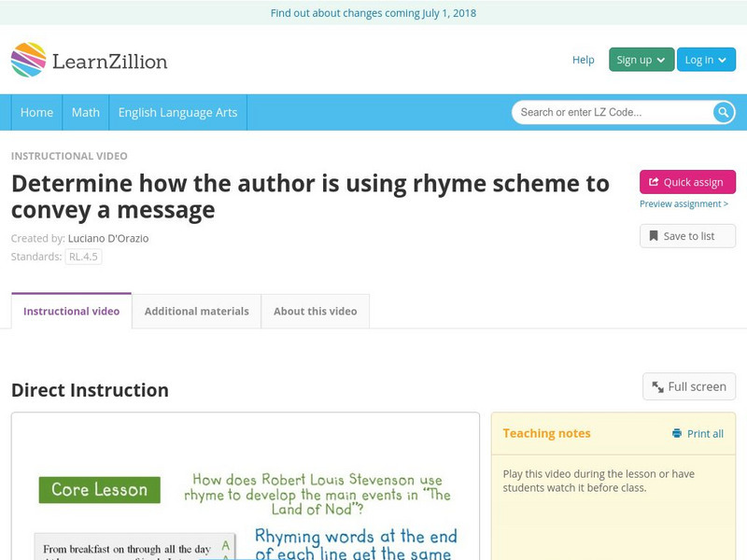Click the LearnZillion logo
This screenshot has width=747, height=560.
[89, 60]
